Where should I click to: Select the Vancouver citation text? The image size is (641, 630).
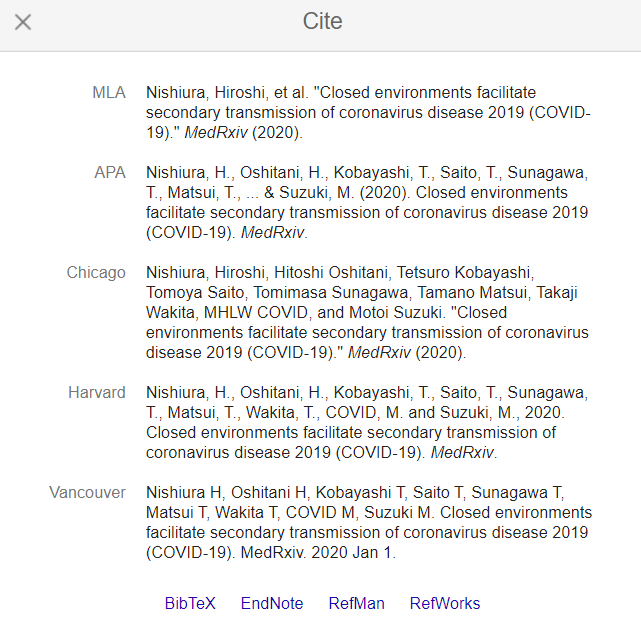click(x=368, y=522)
